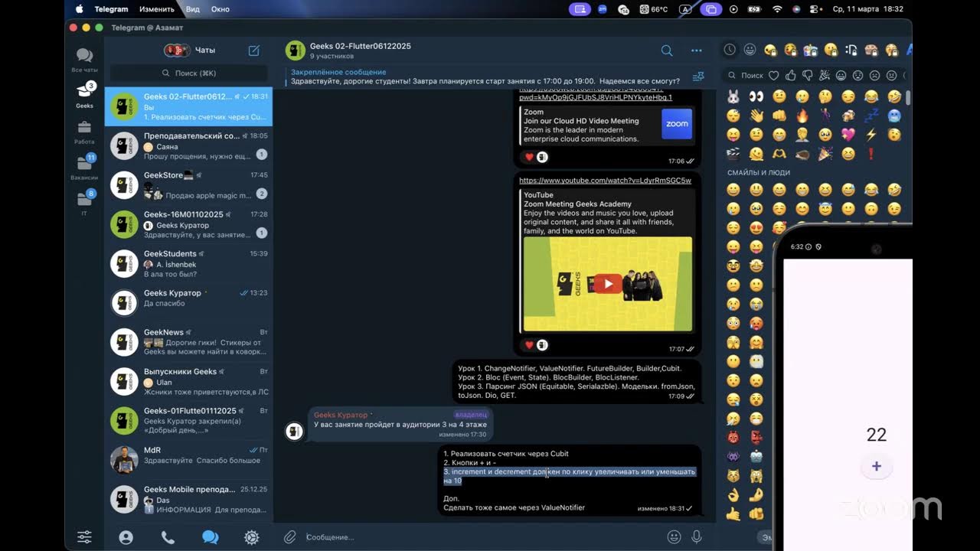The height and width of the screenshot is (551, 980).
Task: Insert the eyes emoji
Action: point(756,97)
